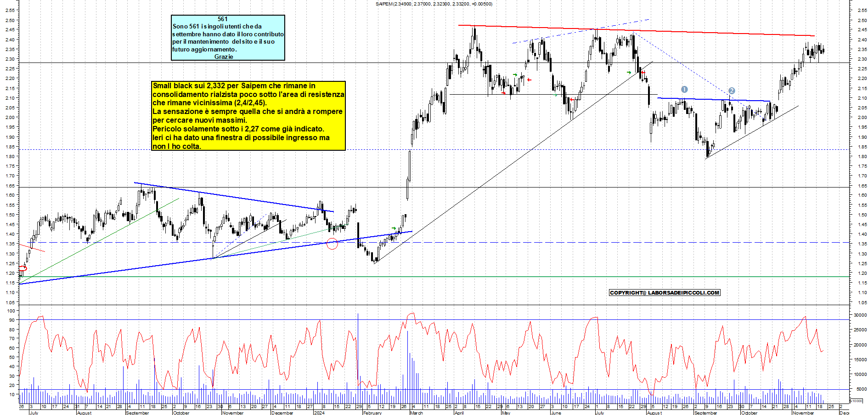
Task: Click the yellow 'Small black sui 2,332' commentary box
Action: tap(248, 116)
